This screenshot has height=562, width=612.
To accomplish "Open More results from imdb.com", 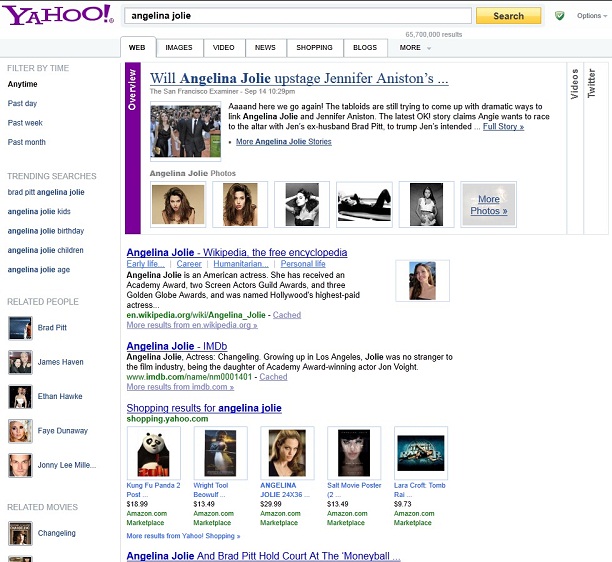I will (180, 387).
